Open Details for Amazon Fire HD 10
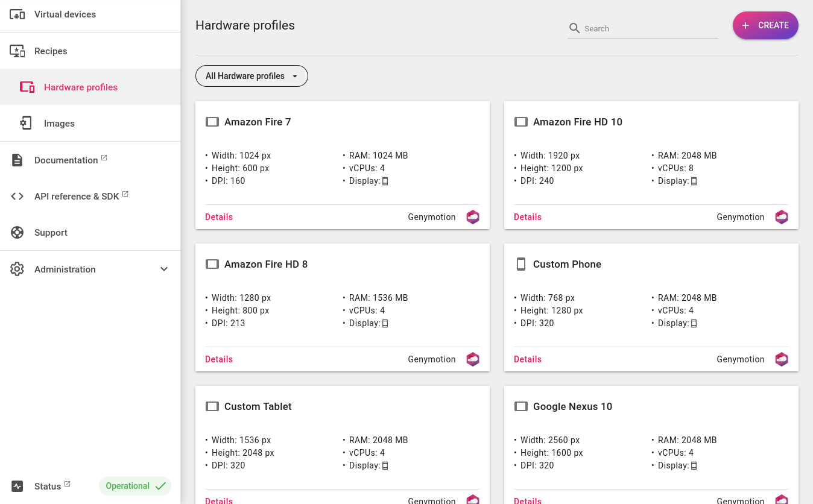The width and height of the screenshot is (813, 504). tap(528, 217)
